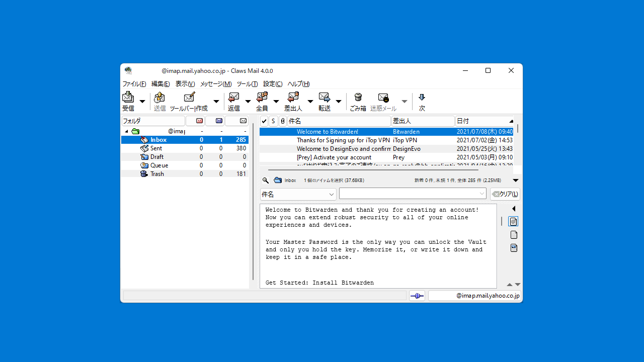Click the total messages column envelope icon
This screenshot has width=644, height=362.
244,121
